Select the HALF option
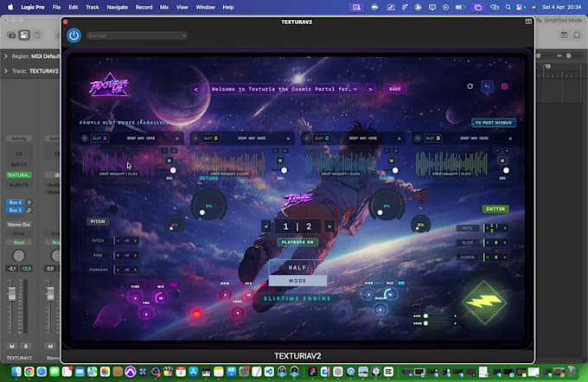Image resolution: width=588 pixels, height=382 pixels. click(297, 268)
